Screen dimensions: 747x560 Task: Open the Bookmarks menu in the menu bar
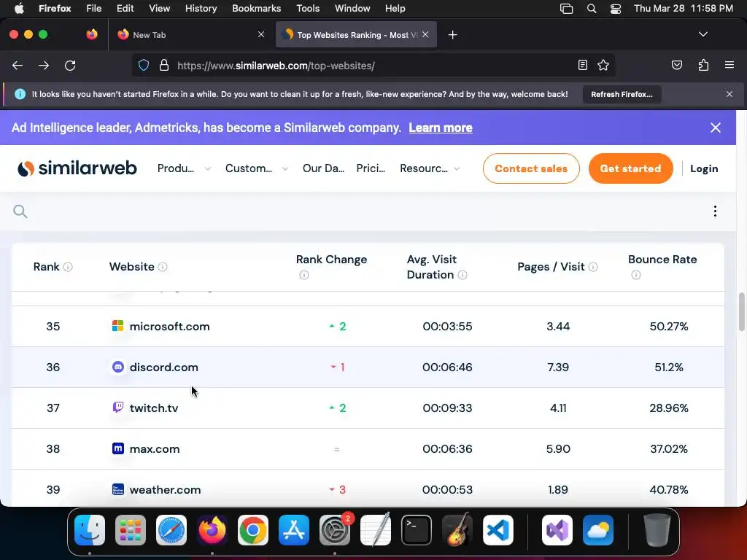click(256, 9)
